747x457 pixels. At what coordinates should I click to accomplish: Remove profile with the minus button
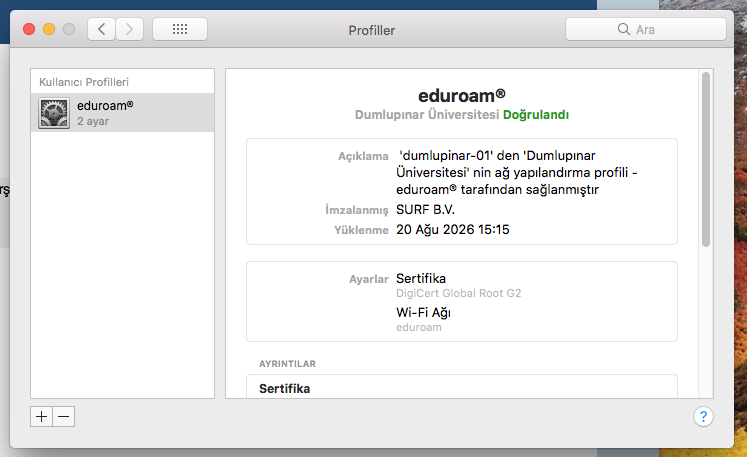[64, 416]
